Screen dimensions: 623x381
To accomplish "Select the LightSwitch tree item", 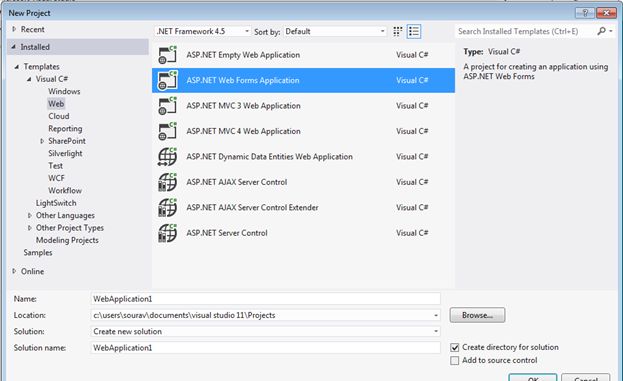I will pyautogui.click(x=56, y=203).
